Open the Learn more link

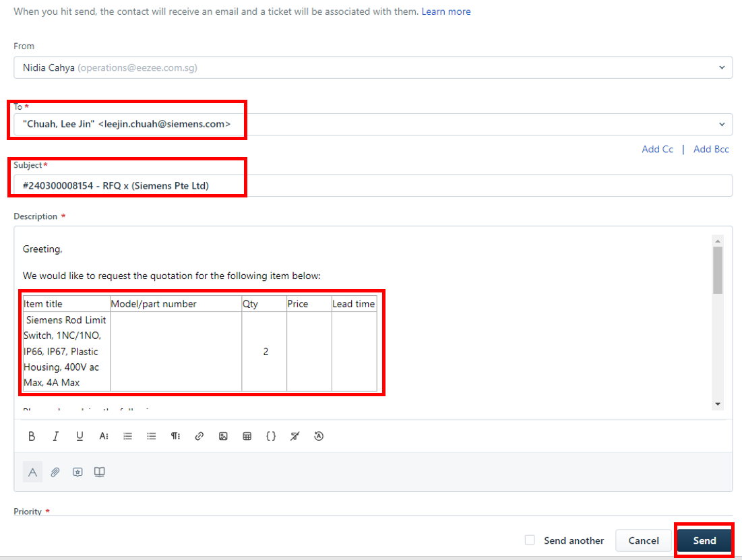point(445,11)
